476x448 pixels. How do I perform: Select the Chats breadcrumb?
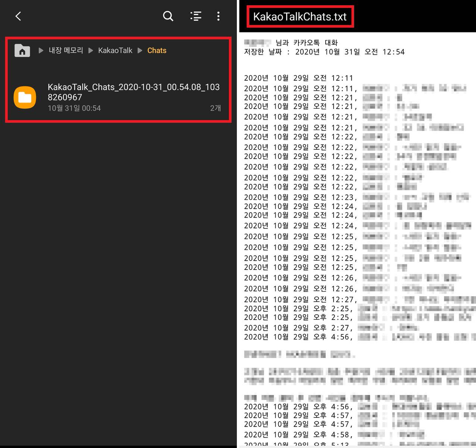click(x=157, y=50)
